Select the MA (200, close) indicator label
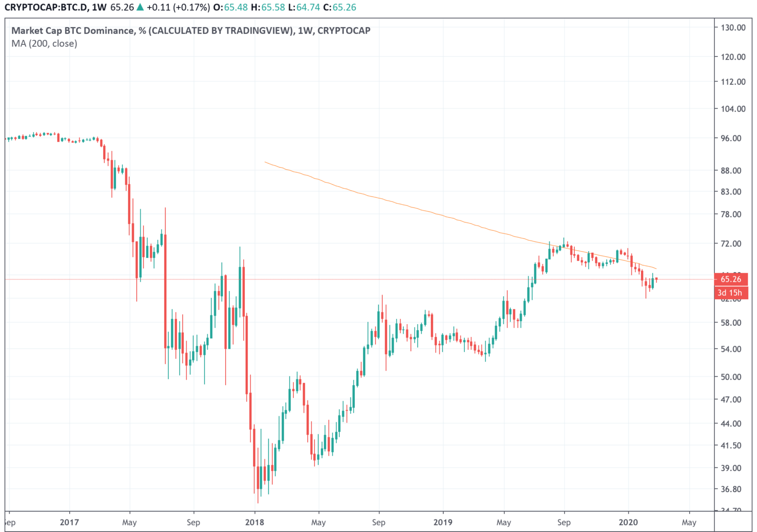Screen dimensions: 757x532 point(44,43)
